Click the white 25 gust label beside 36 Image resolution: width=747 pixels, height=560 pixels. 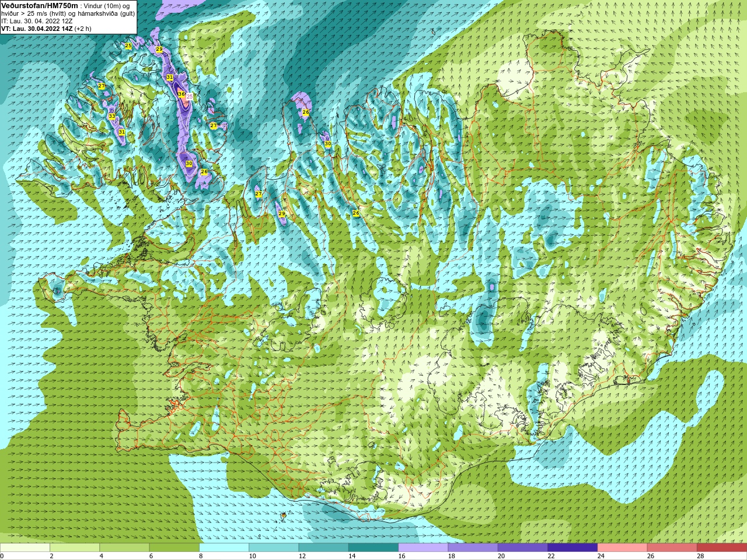pos(189,96)
